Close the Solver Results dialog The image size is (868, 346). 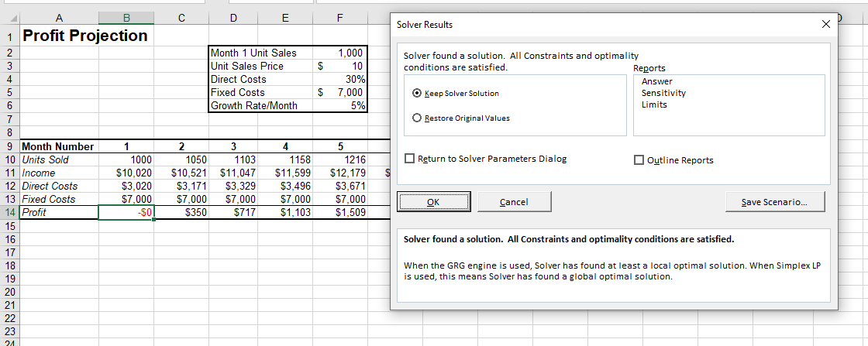(x=825, y=25)
